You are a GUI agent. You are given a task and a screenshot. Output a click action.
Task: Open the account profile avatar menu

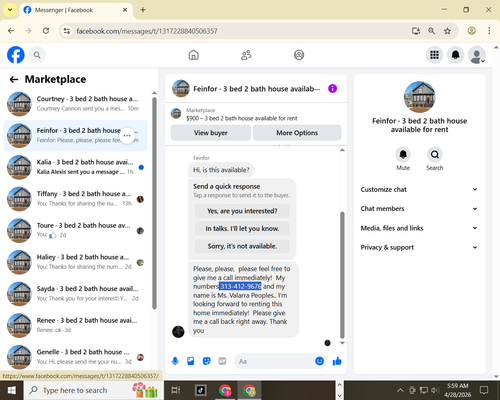pyautogui.click(x=477, y=55)
